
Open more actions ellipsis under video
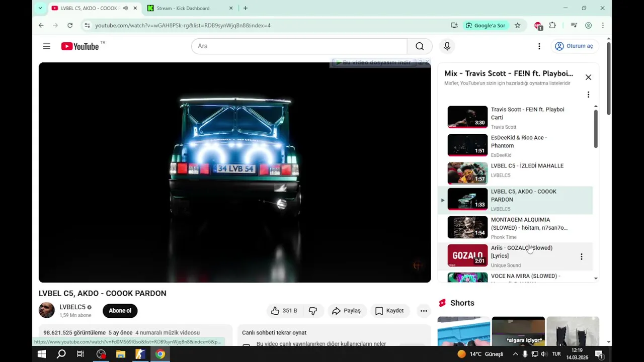[x=424, y=311]
